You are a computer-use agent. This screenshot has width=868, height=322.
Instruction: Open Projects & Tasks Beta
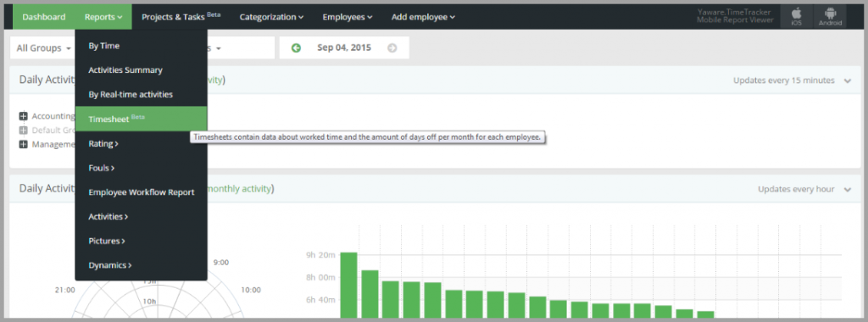pos(181,17)
